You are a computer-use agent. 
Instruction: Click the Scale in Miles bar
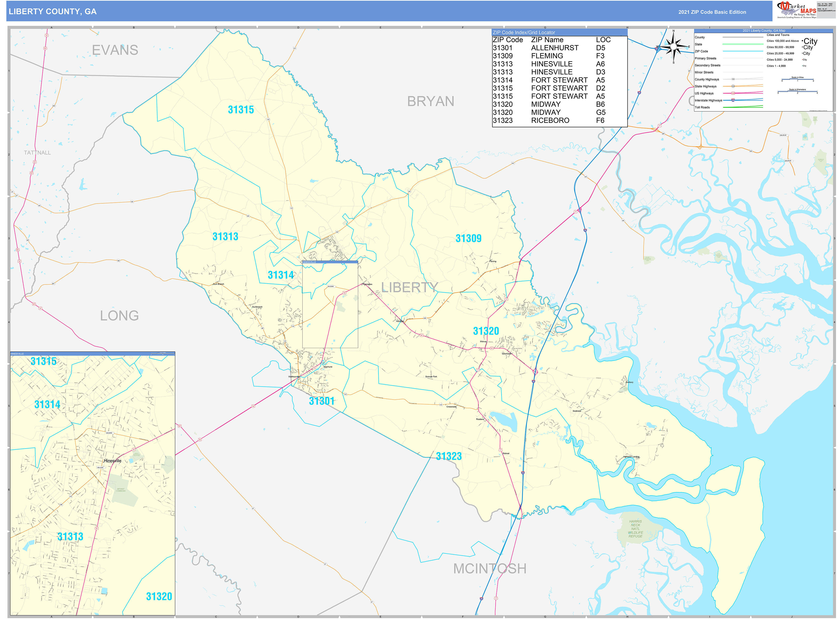click(797, 79)
